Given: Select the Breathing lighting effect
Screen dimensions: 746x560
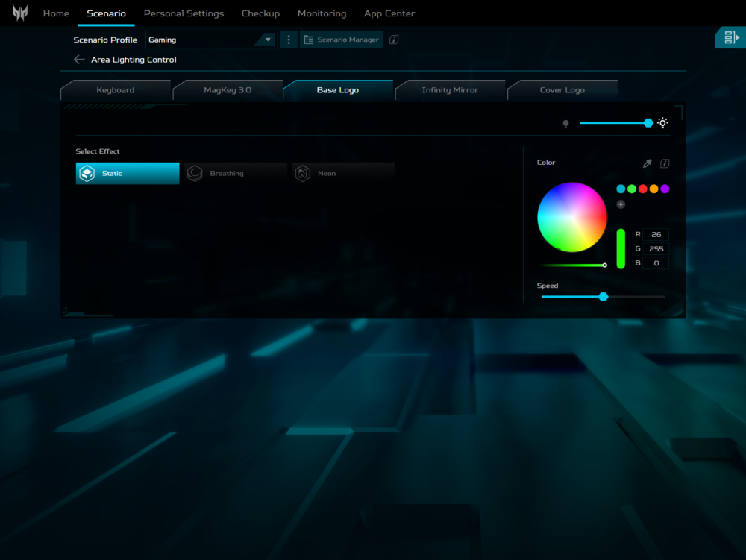Looking at the screenshot, I should 236,174.
